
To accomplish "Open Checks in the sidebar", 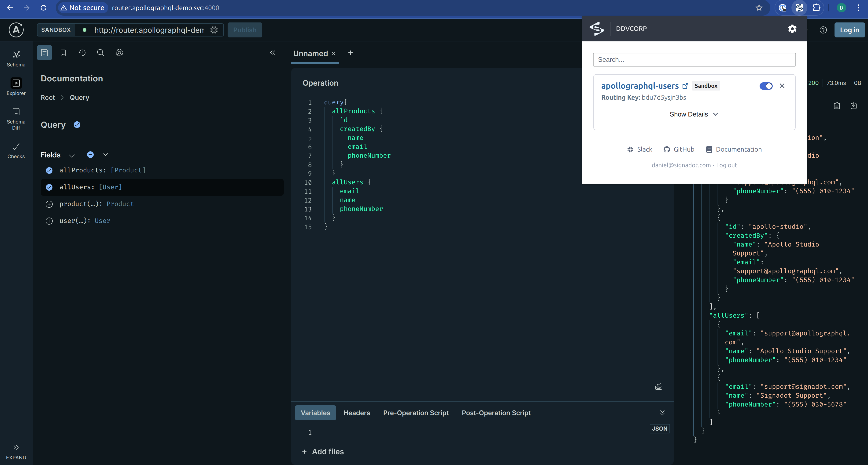I will [16, 150].
